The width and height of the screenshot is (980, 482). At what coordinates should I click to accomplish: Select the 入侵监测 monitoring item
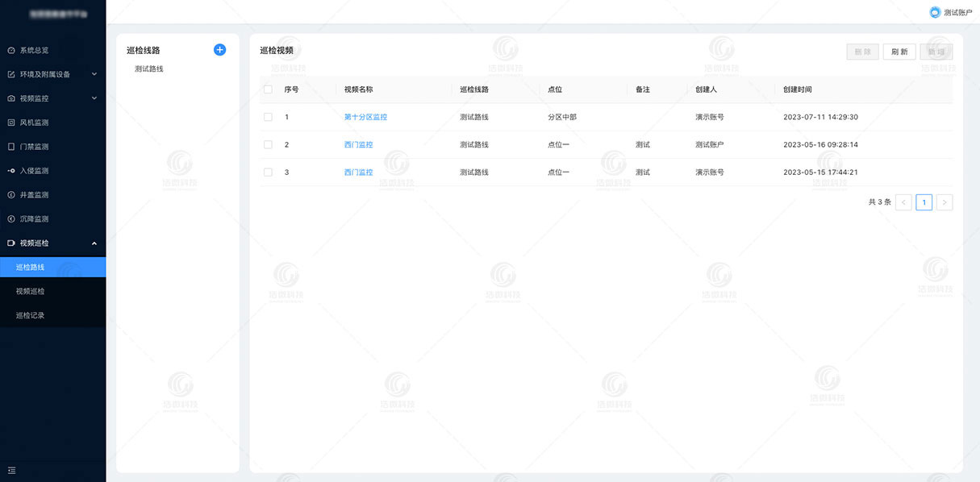click(36, 170)
